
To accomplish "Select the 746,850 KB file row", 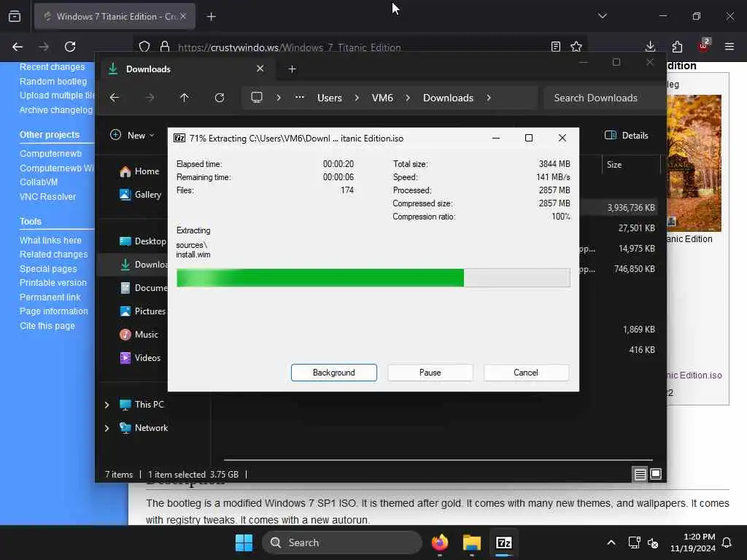I will 634,269.
